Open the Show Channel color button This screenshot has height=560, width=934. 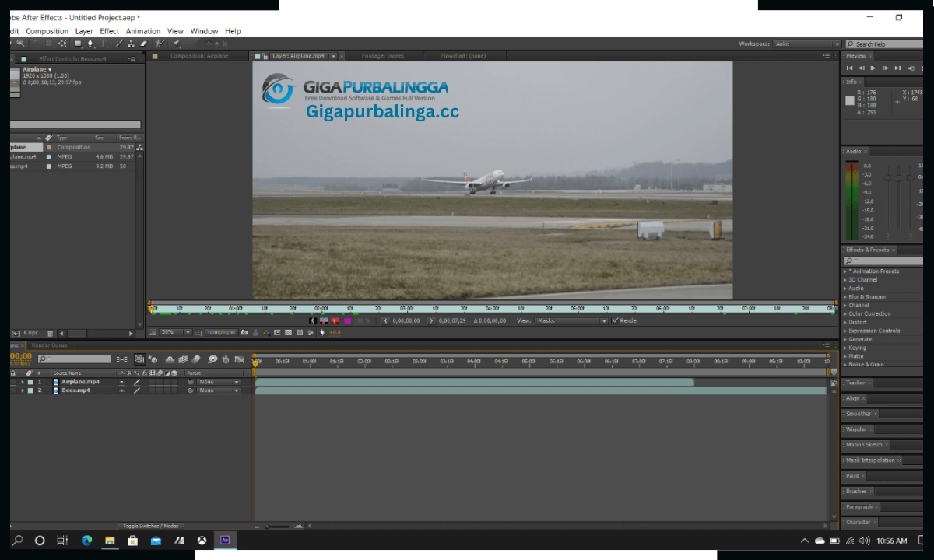[266, 332]
